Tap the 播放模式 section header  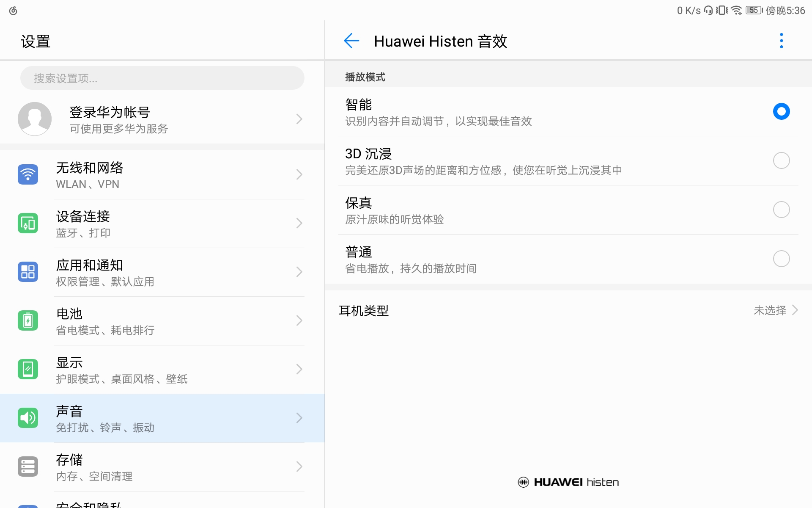[365, 77]
